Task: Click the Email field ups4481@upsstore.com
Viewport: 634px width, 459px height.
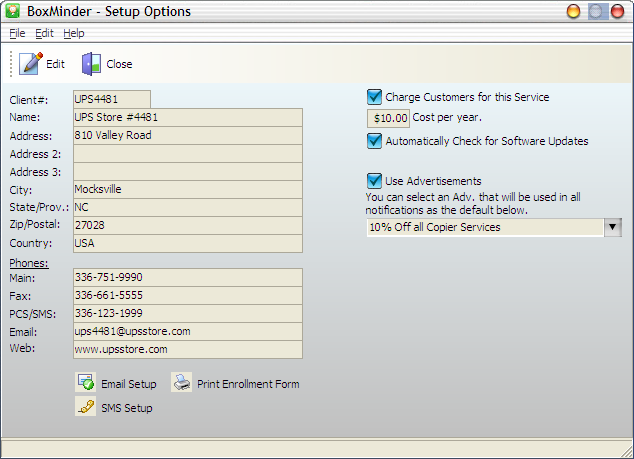Action: click(x=188, y=332)
